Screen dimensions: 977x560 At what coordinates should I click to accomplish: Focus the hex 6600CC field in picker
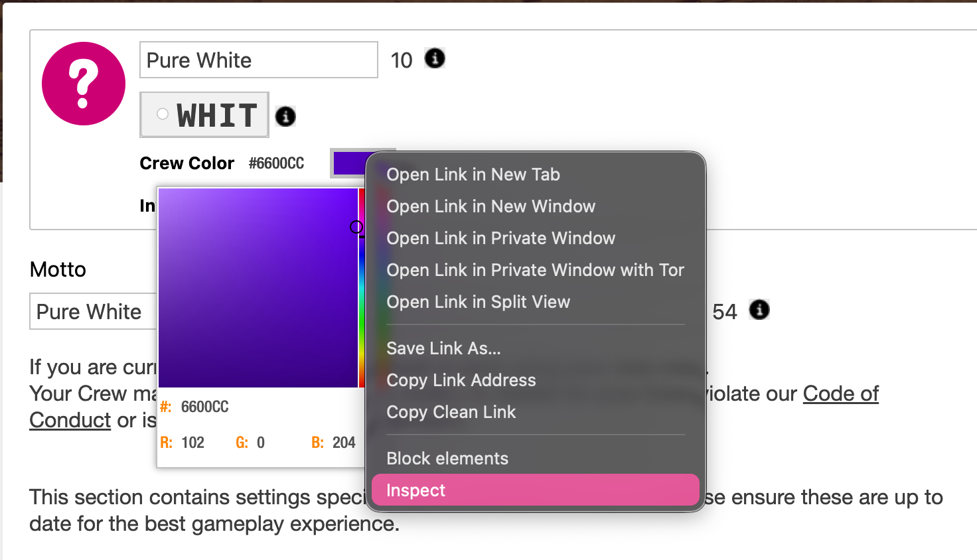coord(205,407)
